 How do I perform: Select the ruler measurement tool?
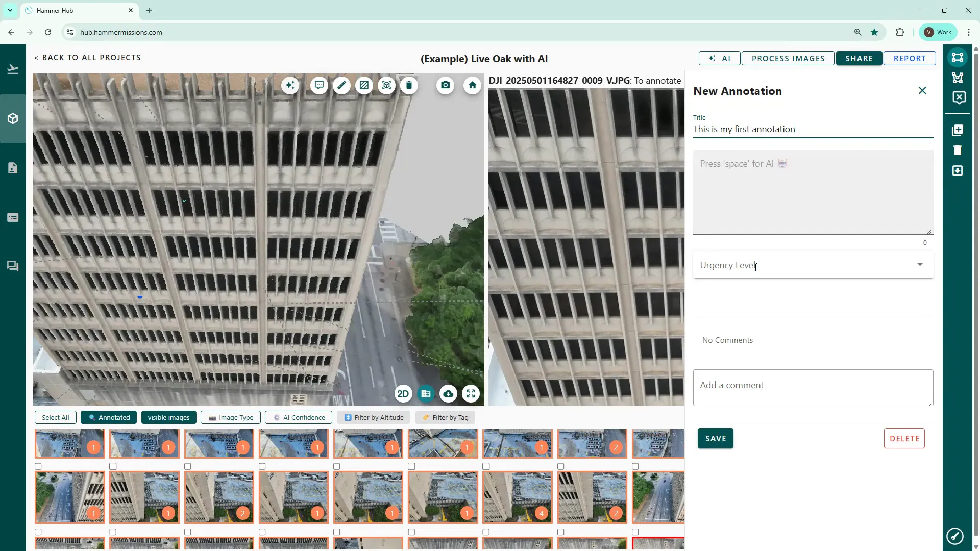pos(341,85)
